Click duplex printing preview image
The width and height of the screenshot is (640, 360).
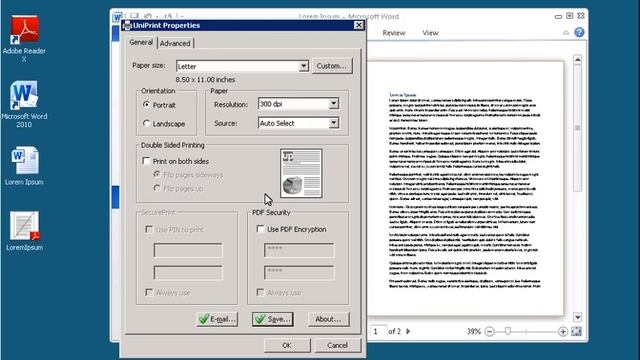301,173
